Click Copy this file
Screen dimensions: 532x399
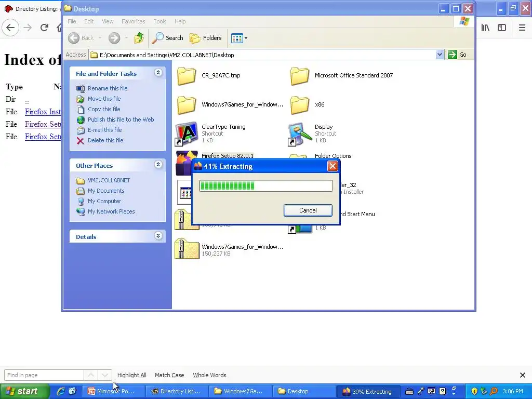(x=104, y=109)
